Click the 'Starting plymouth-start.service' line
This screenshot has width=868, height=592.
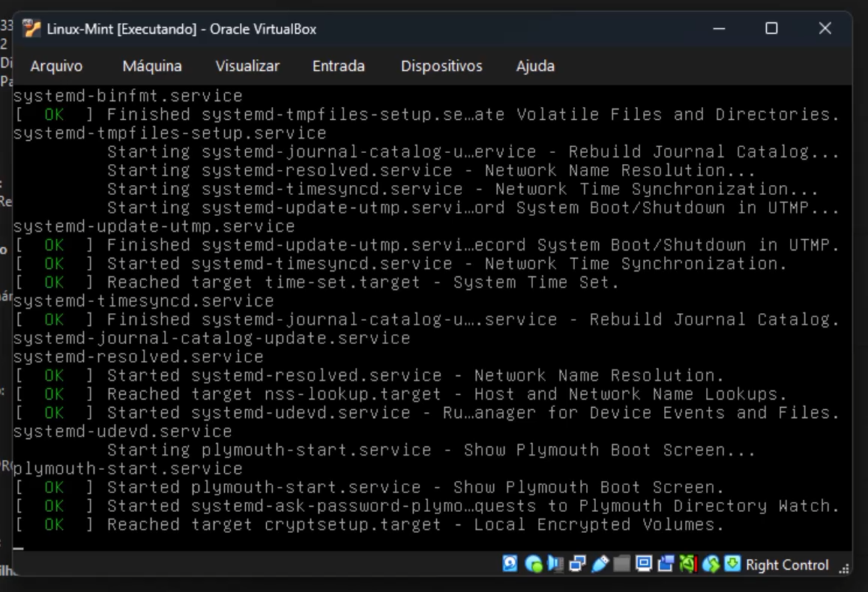431,450
